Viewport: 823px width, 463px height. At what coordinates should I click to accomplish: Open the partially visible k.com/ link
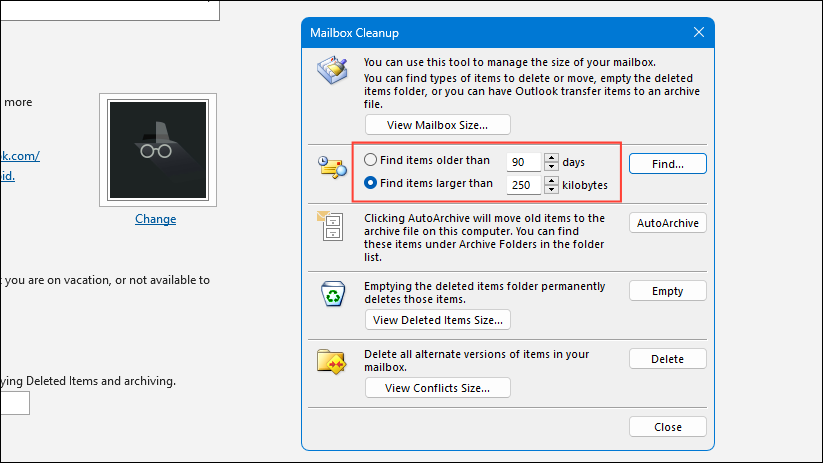(x=20, y=156)
